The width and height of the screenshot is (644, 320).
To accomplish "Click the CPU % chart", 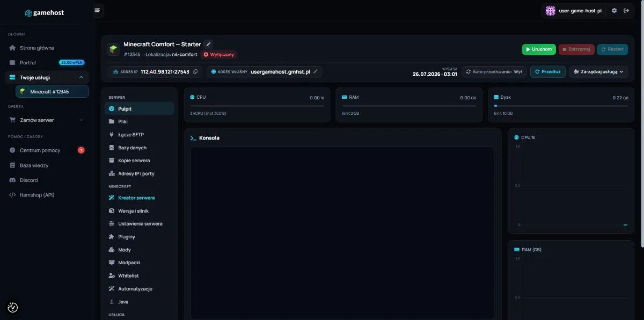I will (570, 180).
